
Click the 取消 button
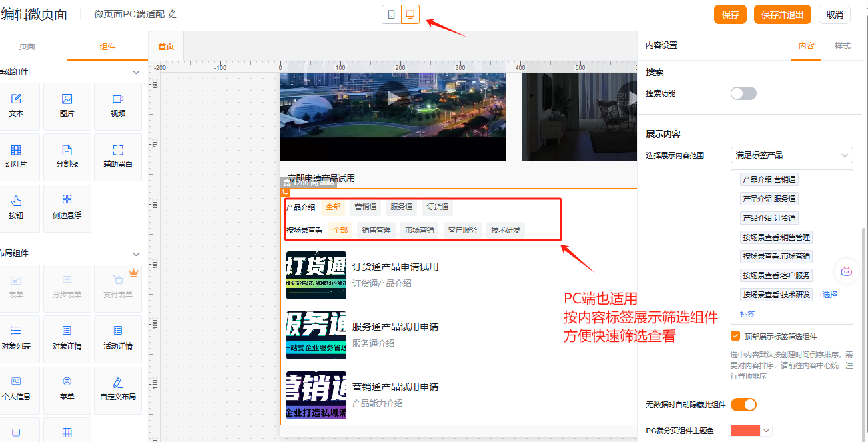834,15
